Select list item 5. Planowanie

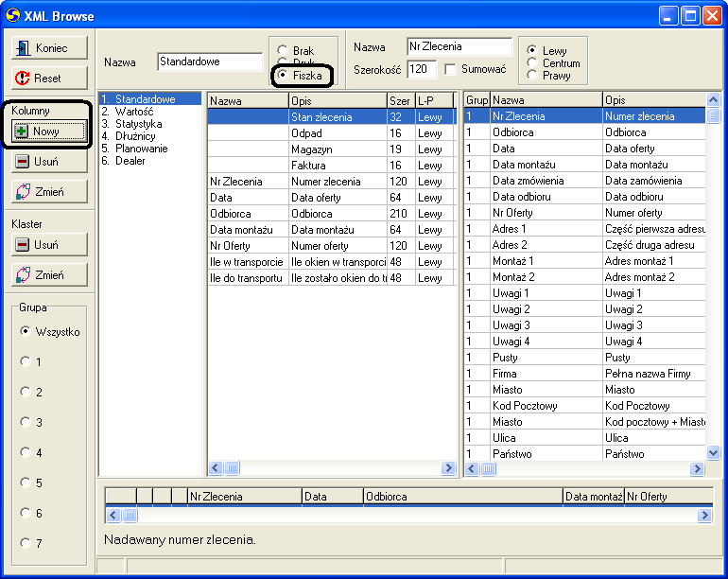point(150,149)
